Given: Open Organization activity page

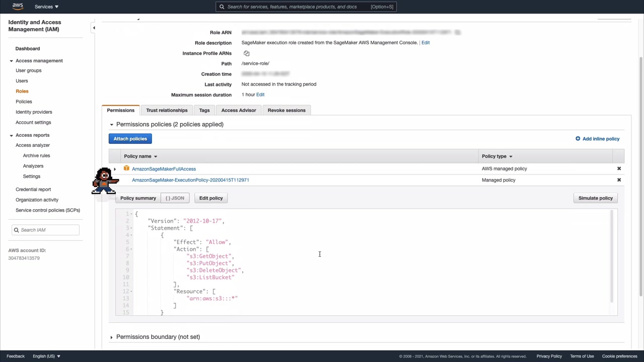Looking at the screenshot, I should tap(37, 200).
